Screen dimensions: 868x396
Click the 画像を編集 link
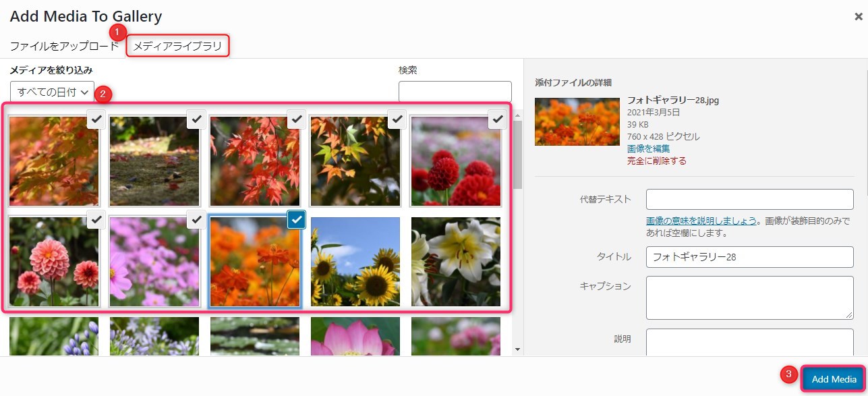[648, 148]
